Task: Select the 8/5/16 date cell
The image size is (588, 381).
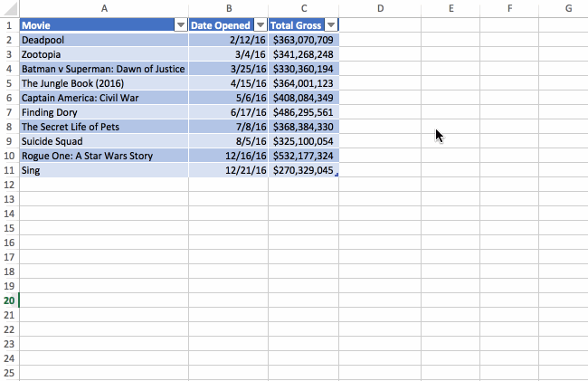Action: [228, 141]
